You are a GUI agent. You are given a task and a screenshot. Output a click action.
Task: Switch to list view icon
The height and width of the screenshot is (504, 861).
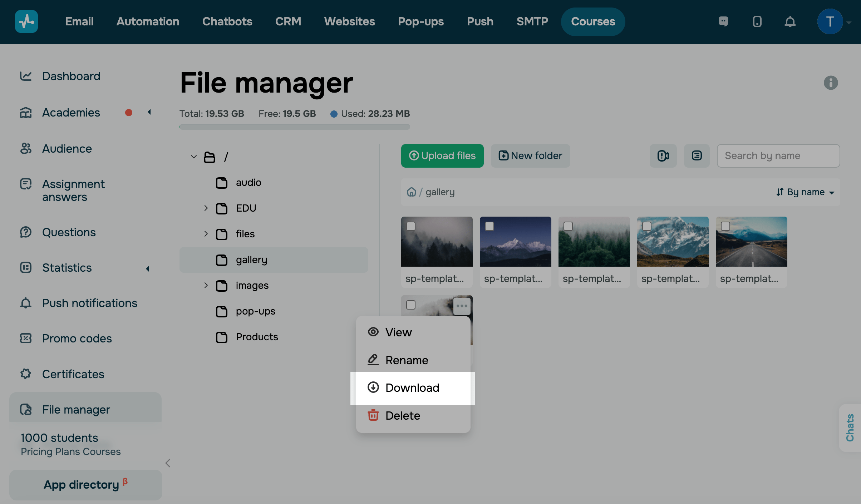pos(697,156)
